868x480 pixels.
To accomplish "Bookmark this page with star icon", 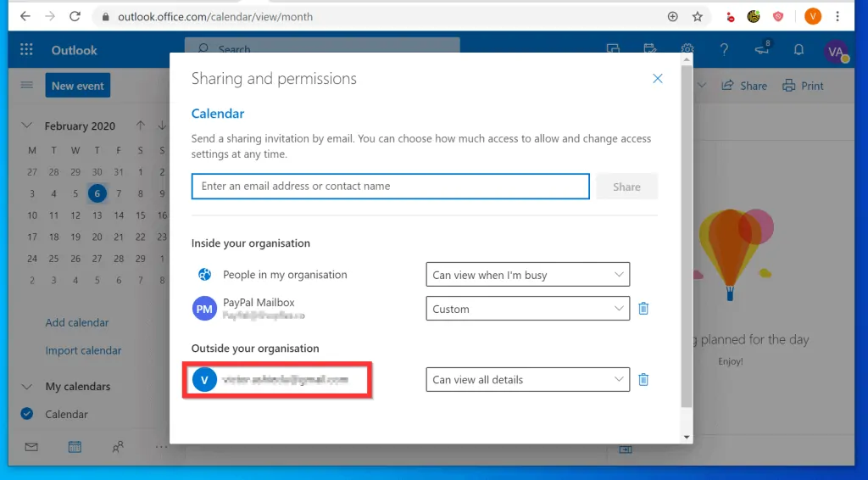I will point(698,16).
